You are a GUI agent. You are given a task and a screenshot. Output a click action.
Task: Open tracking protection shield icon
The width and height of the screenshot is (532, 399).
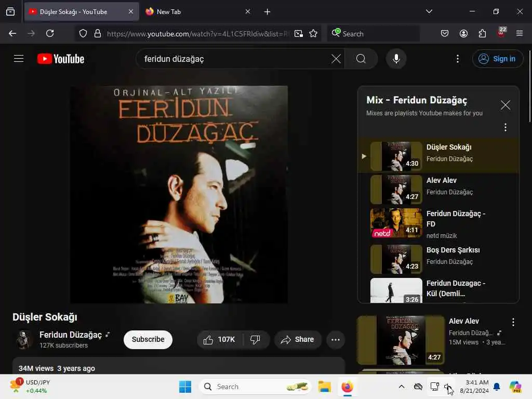(x=83, y=33)
